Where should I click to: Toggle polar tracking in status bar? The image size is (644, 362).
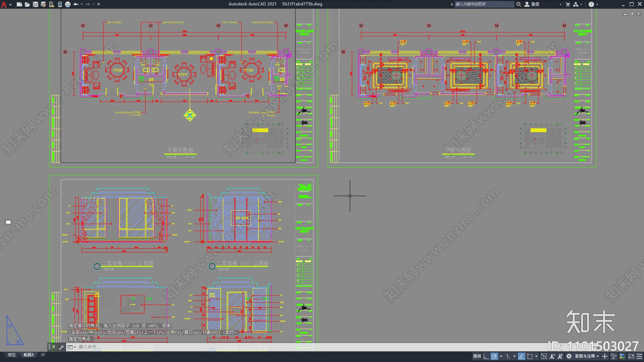pos(494,356)
